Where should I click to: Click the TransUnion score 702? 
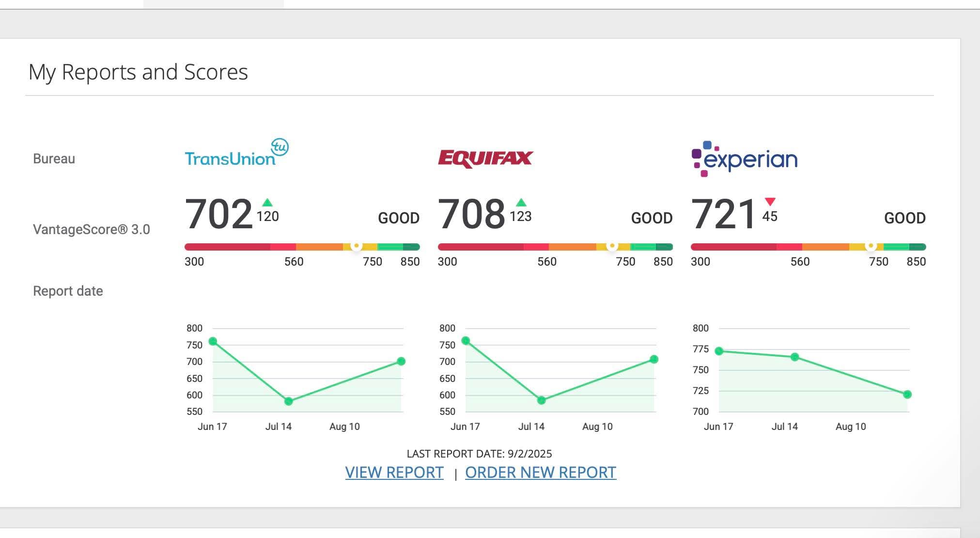point(218,214)
